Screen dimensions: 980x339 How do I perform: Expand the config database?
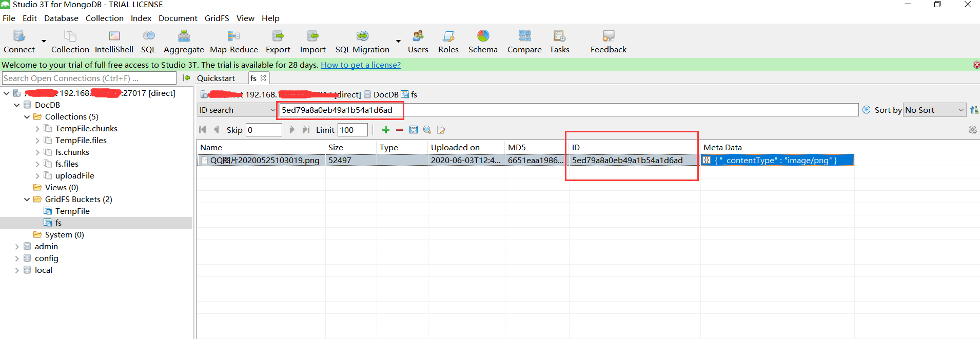(x=16, y=258)
